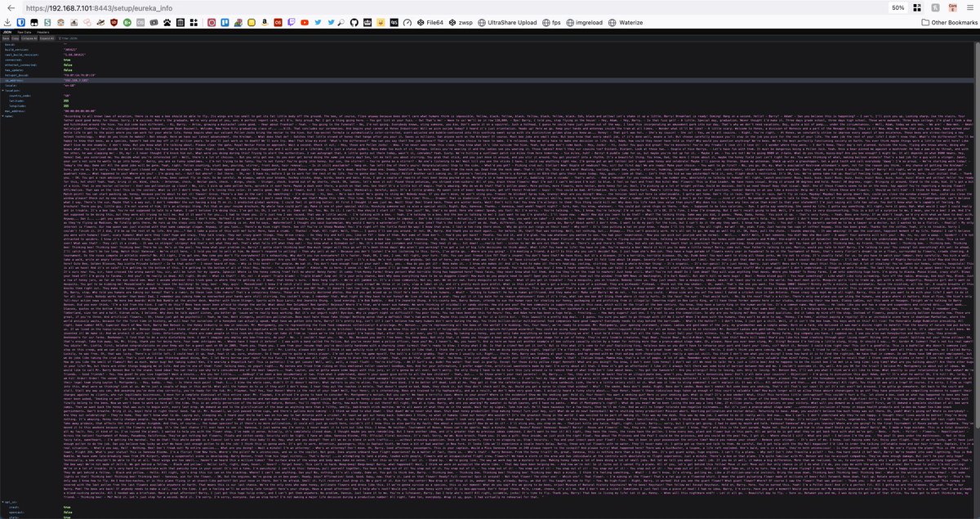Open the browser hamburger menu
Viewport: 980px width, 519px height.
click(x=970, y=8)
